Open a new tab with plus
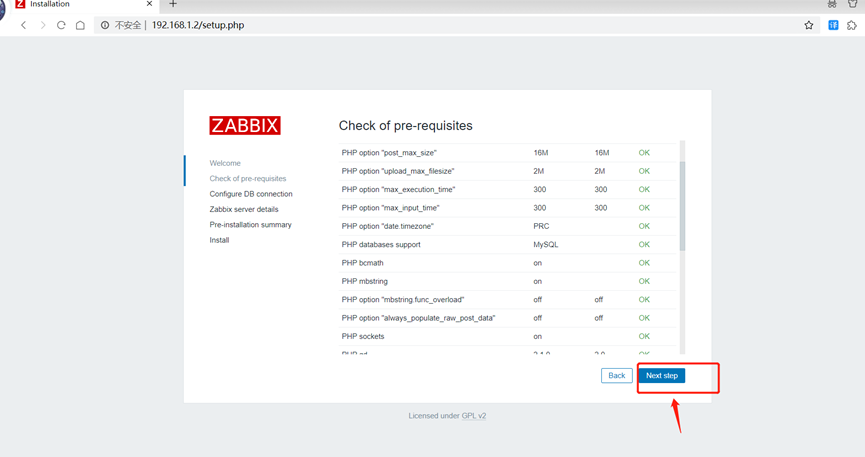The image size is (865, 457). (x=173, y=4)
